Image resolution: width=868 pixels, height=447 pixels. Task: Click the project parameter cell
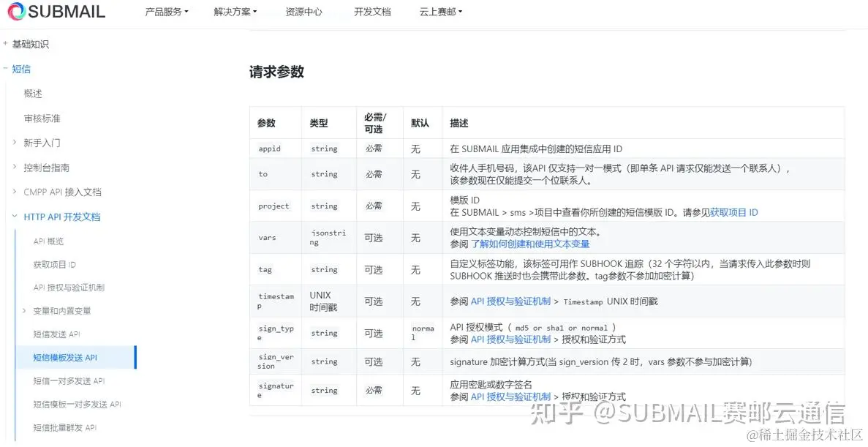click(x=273, y=206)
